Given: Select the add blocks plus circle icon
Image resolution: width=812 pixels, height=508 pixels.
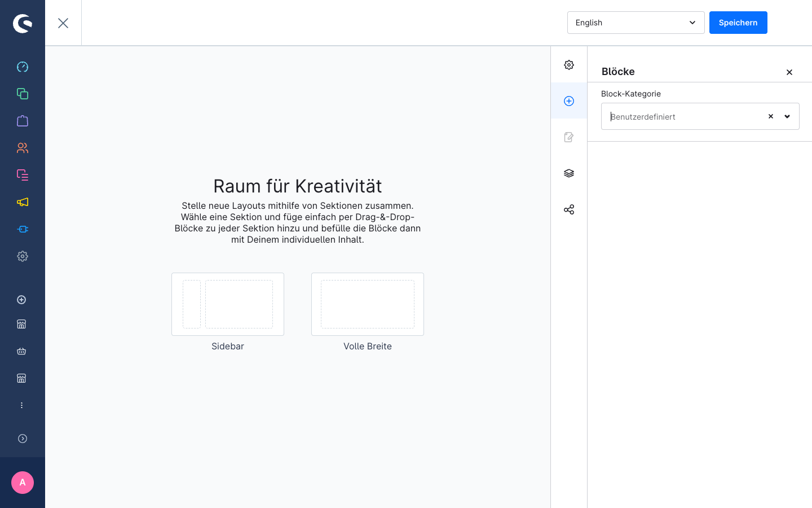Looking at the screenshot, I should [569, 101].
